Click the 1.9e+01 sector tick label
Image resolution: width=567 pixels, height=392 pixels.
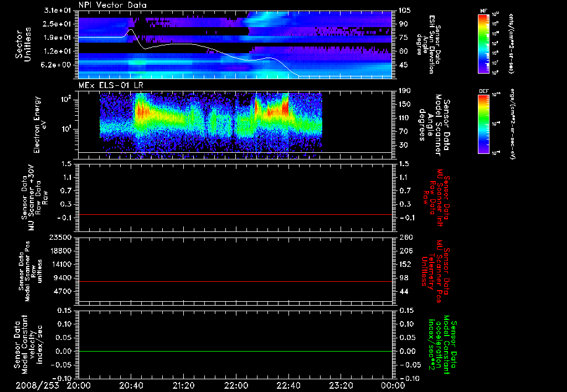pyautogui.click(x=58, y=38)
